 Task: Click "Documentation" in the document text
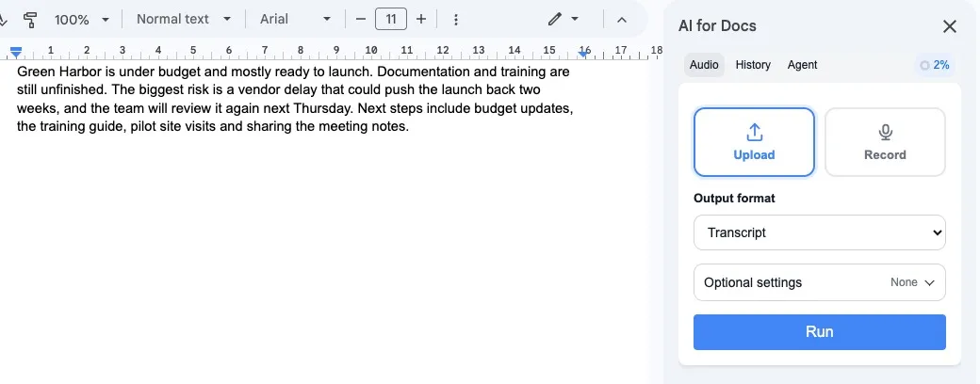pos(422,72)
